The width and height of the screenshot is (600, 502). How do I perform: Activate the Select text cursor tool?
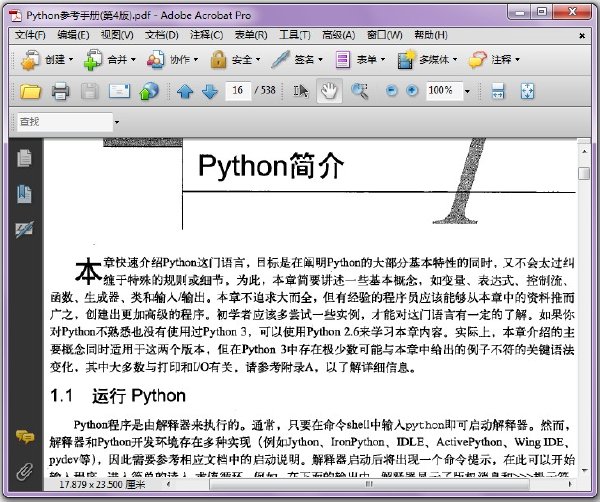pos(301,91)
